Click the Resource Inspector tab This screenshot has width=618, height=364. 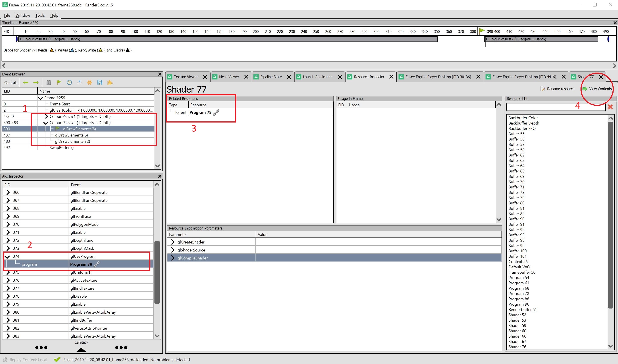click(x=369, y=76)
